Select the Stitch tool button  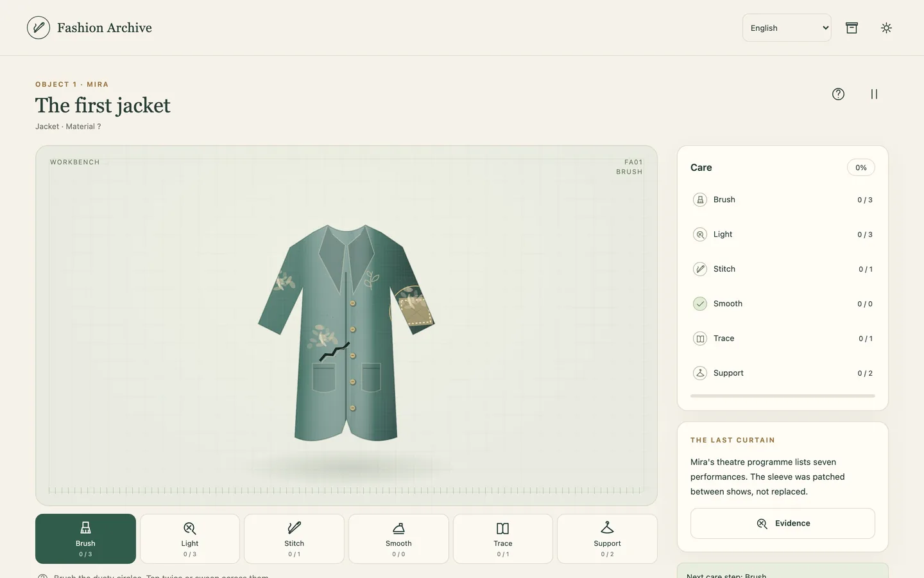click(x=294, y=539)
